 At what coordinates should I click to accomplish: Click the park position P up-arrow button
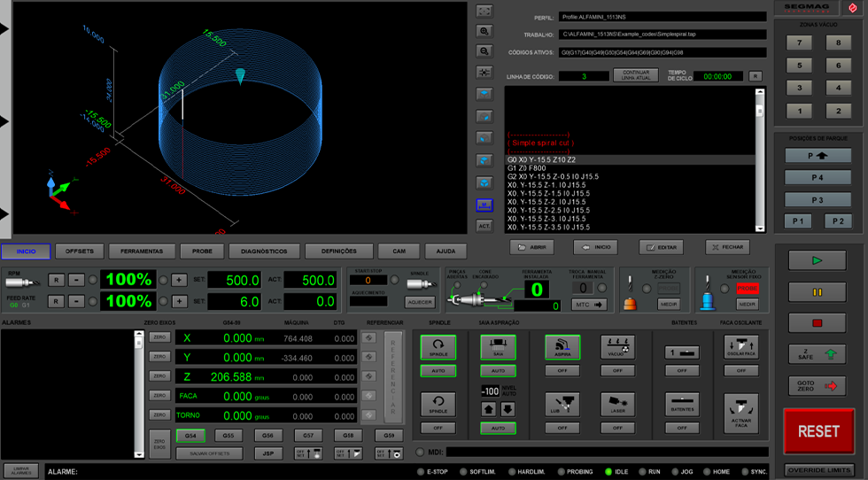pyautogui.click(x=818, y=156)
